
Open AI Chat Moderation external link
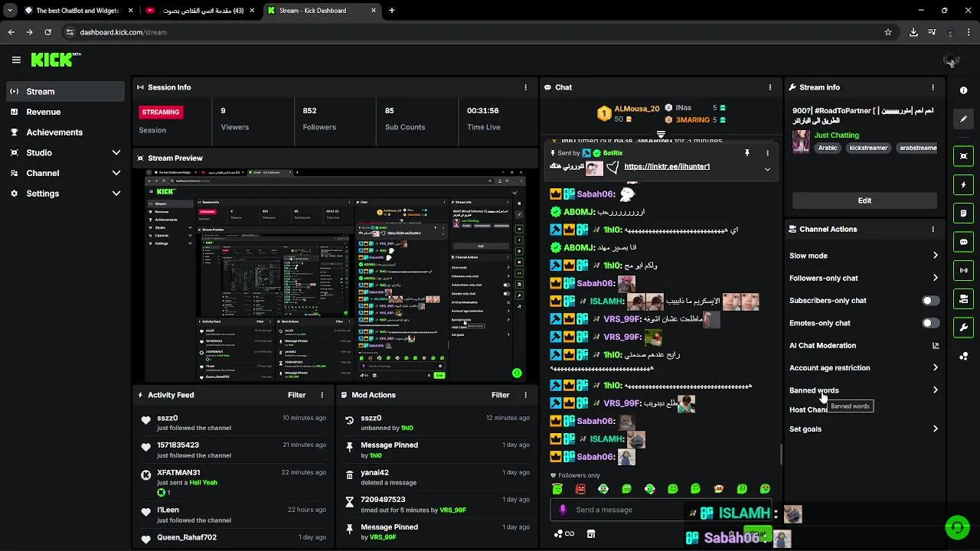(x=935, y=346)
